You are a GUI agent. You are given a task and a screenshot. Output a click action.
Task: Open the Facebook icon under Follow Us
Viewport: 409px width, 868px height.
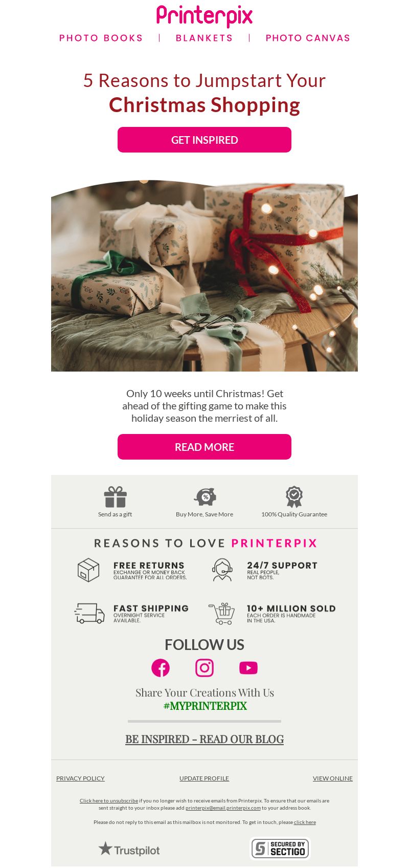pos(161,668)
